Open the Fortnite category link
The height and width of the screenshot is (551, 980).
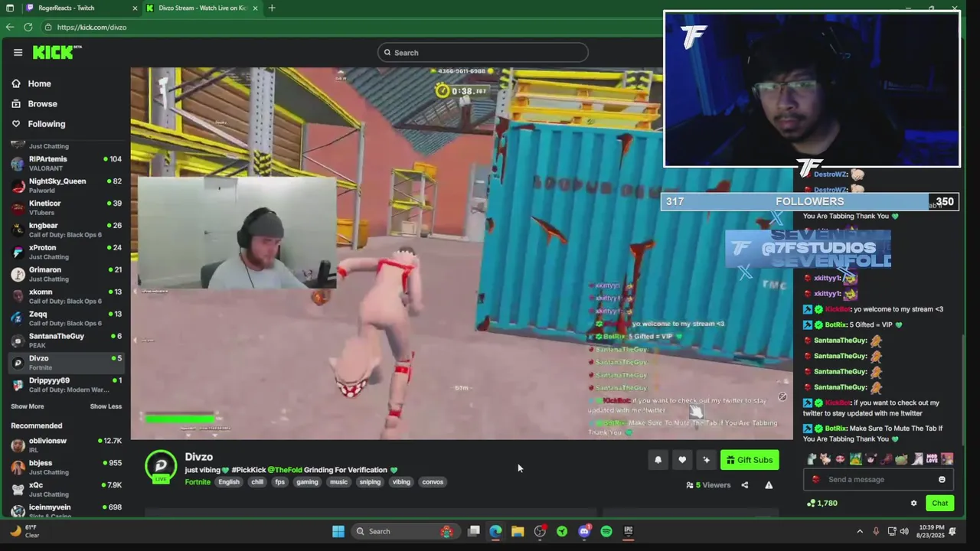pos(198,482)
